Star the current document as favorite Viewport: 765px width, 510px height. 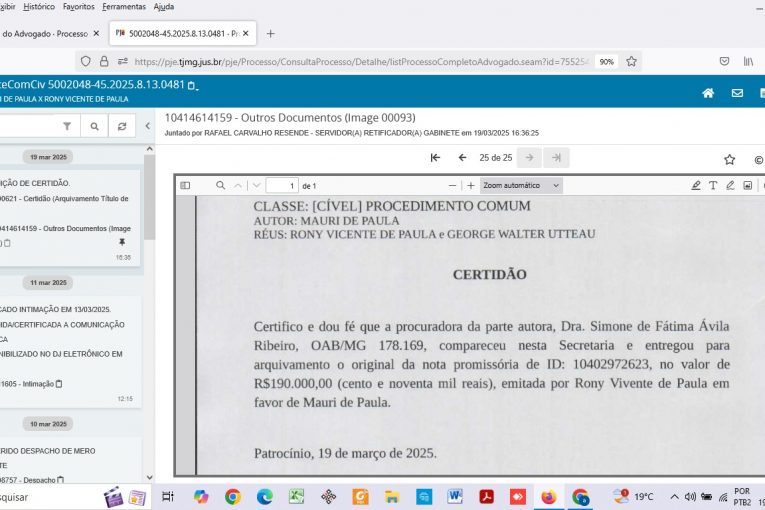[730, 159]
